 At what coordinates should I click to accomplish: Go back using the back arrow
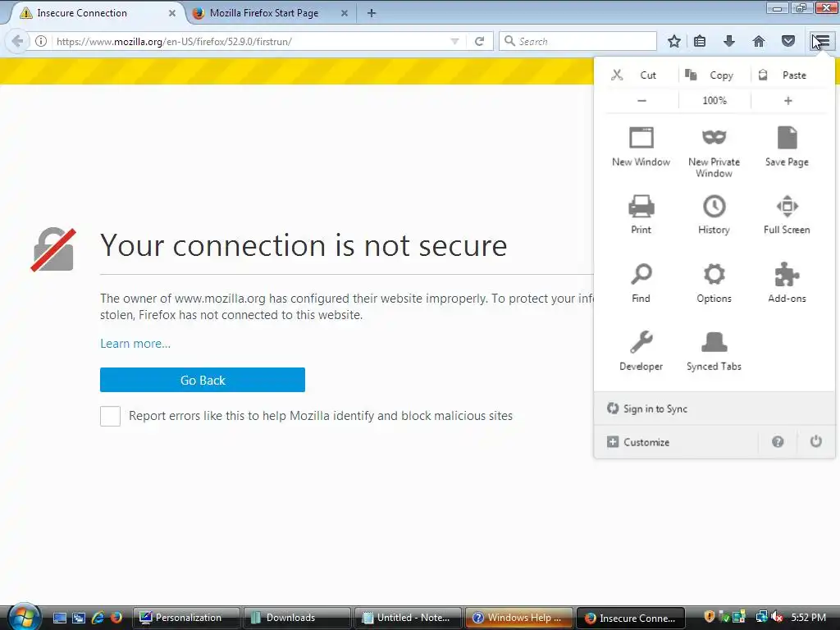17,41
